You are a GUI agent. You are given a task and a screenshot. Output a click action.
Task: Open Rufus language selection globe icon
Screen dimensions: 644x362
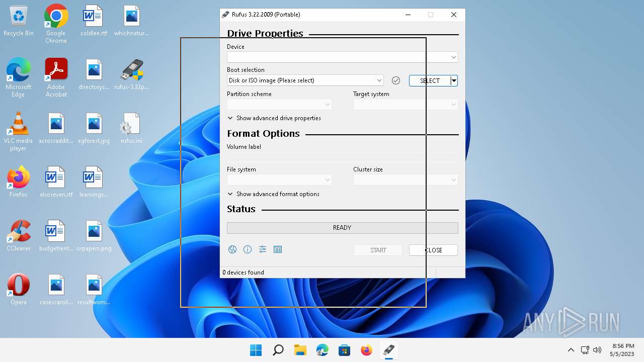(232, 249)
